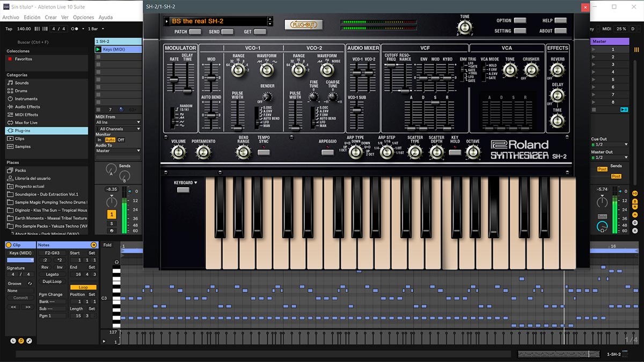
Task: Open the Samples browser category
Action: click(46, 146)
